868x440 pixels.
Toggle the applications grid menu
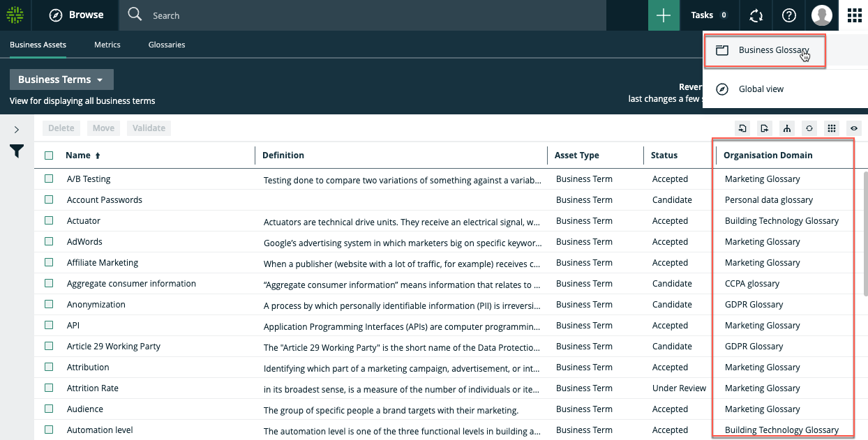[855, 15]
